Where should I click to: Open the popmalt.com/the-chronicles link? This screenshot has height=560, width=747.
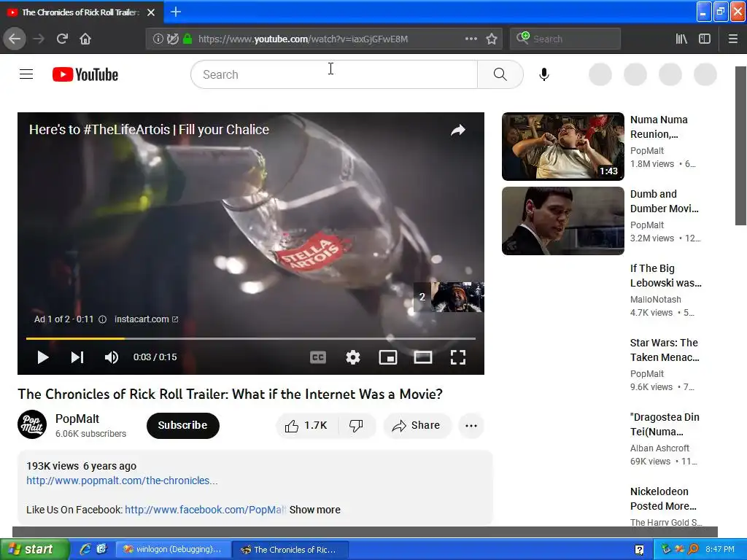pos(122,481)
